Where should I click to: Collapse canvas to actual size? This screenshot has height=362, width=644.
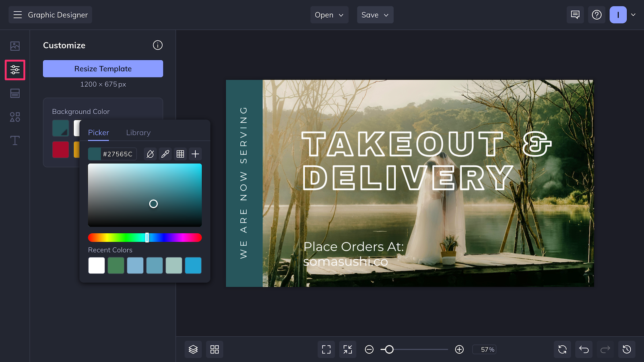coord(348,349)
